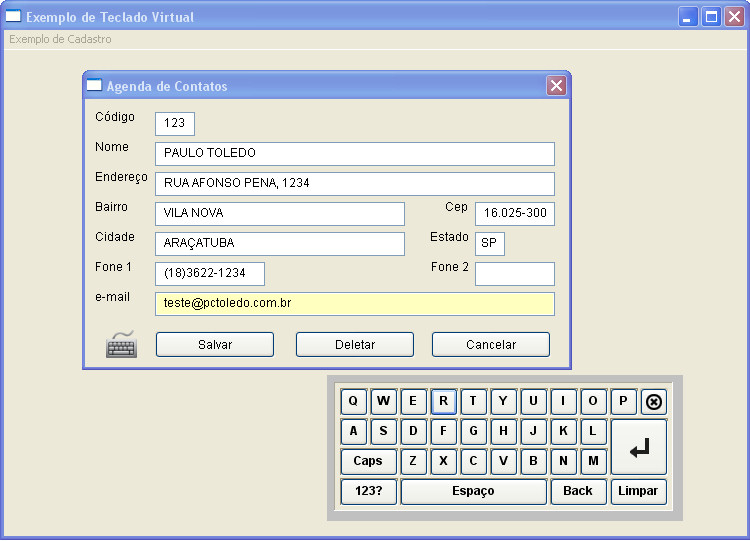This screenshot has width=750, height=541.
Task: Close the Agenda de Contatos dialog
Action: 556,86
